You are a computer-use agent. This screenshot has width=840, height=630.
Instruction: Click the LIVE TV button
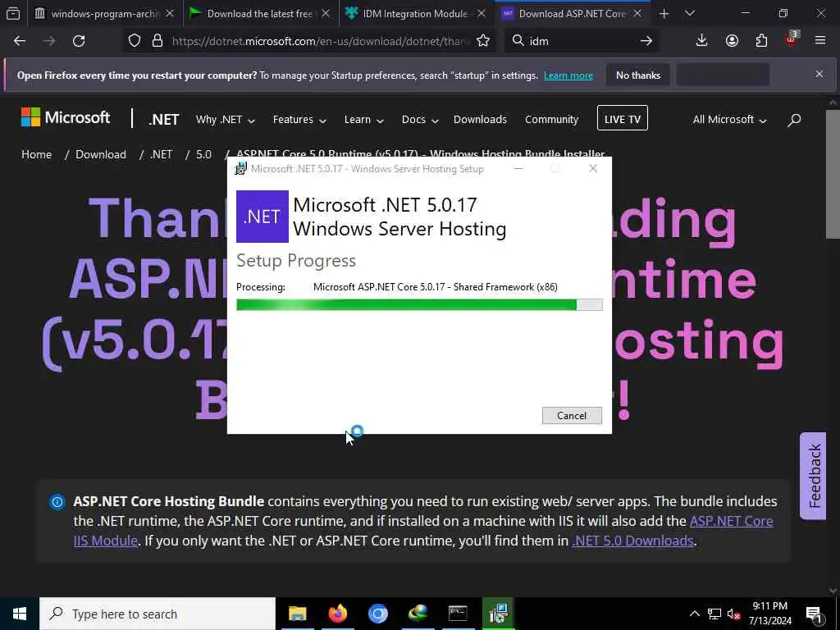pyautogui.click(x=623, y=118)
